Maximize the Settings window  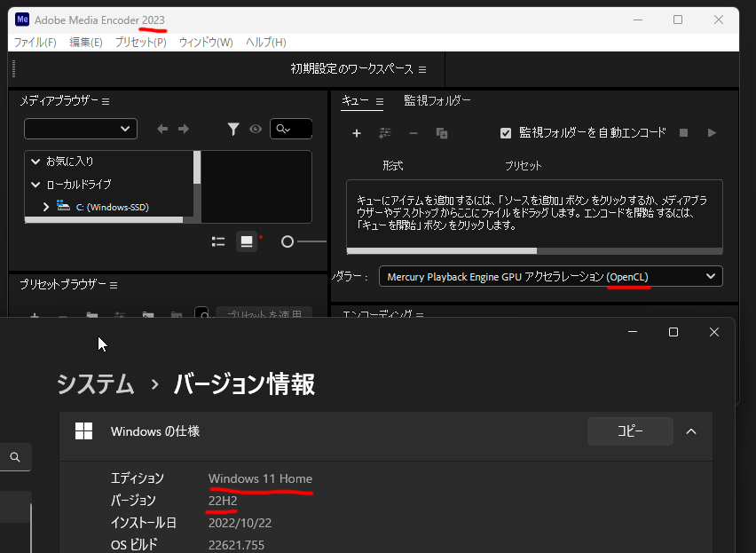673,332
